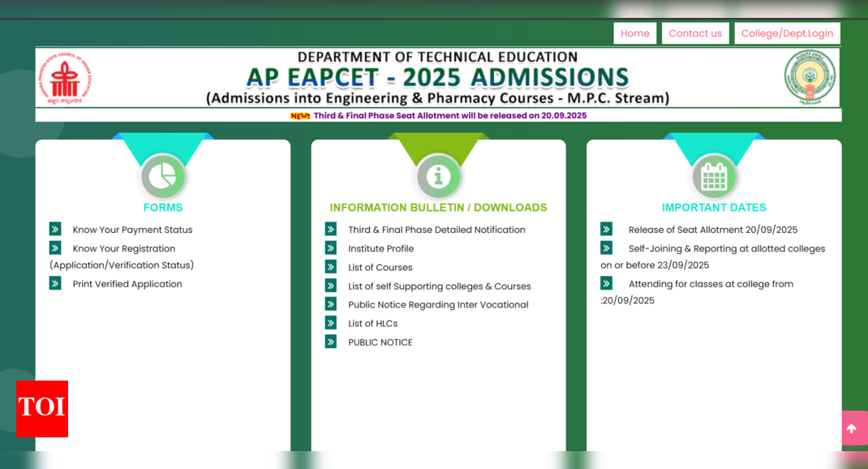Image resolution: width=868 pixels, height=469 pixels.
Task: Open List of self Supporting colleges & Courses
Action: coord(440,286)
